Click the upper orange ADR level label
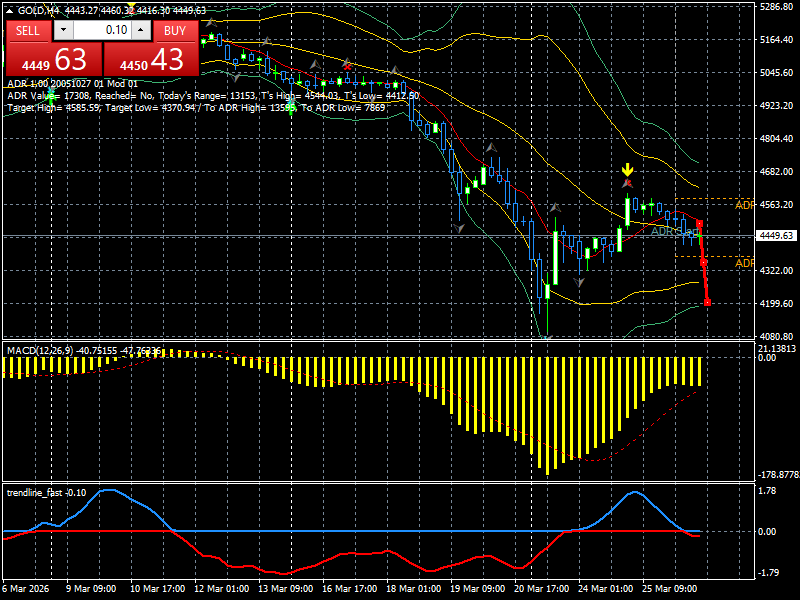This screenshot has height=600, width=800. (744, 205)
